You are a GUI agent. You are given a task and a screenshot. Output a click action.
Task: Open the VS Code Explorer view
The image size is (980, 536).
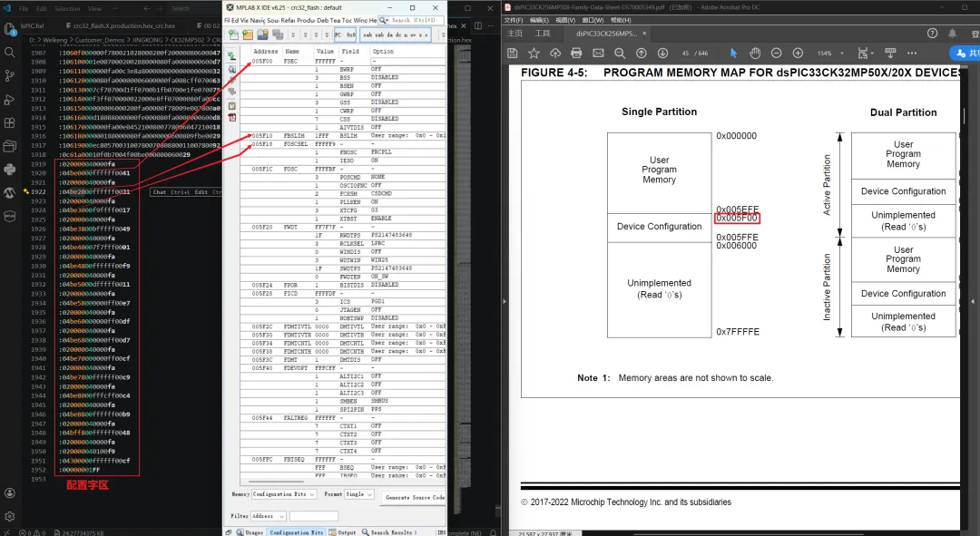coord(9,29)
